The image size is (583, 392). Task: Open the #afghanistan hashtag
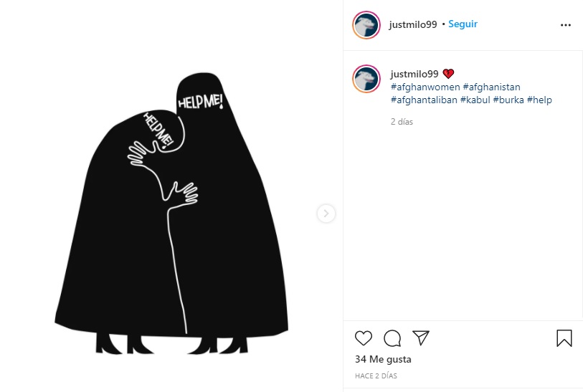coord(491,87)
